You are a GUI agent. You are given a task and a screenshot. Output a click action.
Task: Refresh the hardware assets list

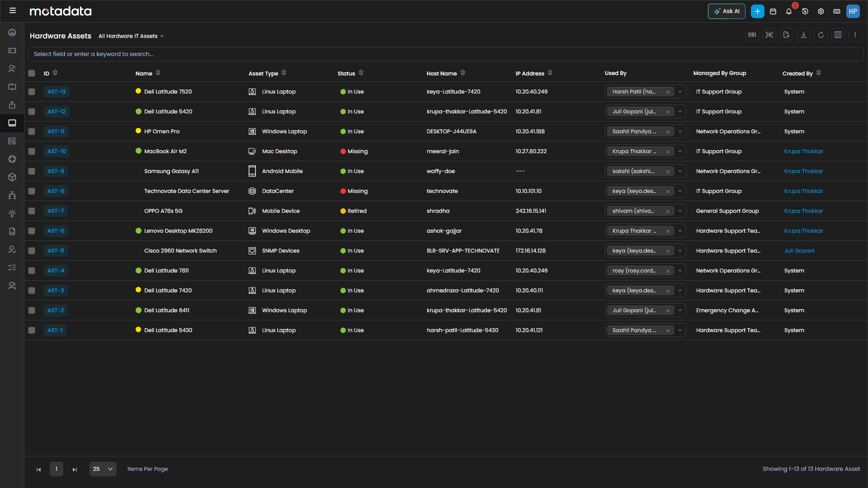coord(821,35)
